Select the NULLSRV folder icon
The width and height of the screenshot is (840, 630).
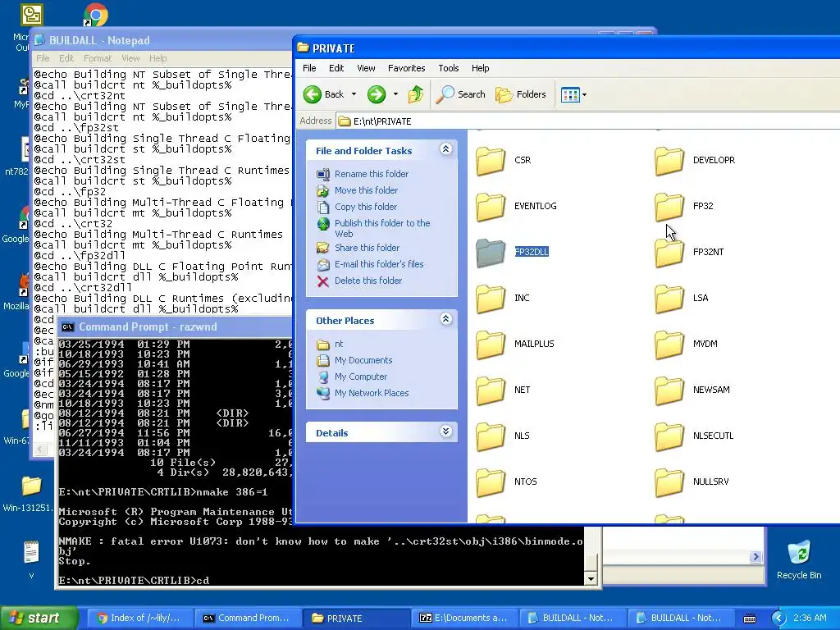(x=669, y=482)
